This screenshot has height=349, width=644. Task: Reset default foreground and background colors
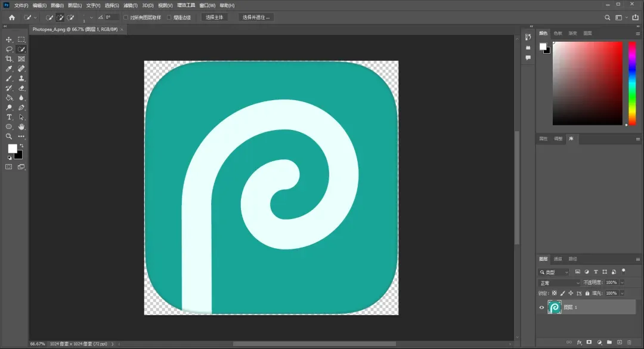[x=10, y=157]
